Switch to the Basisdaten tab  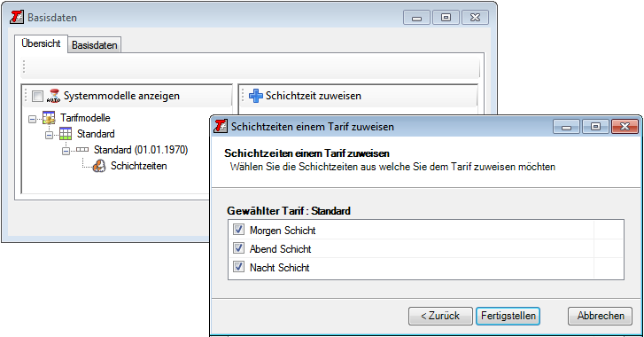coord(95,45)
